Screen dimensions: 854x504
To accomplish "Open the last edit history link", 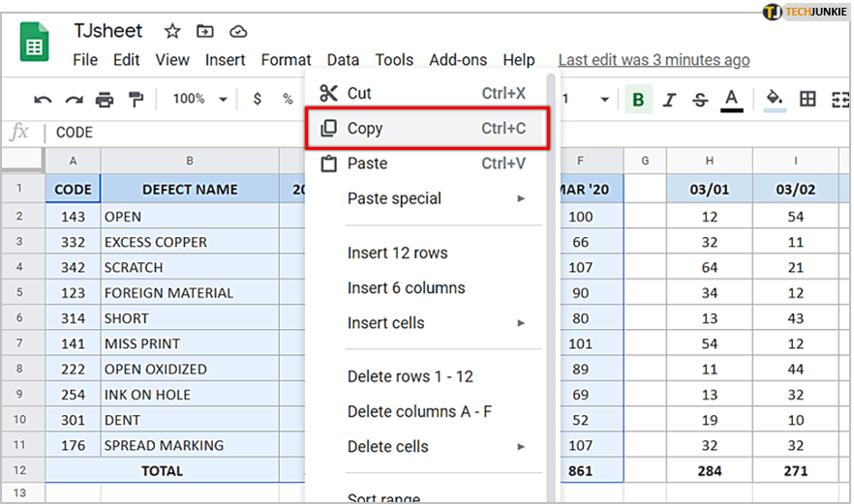I will pos(654,60).
